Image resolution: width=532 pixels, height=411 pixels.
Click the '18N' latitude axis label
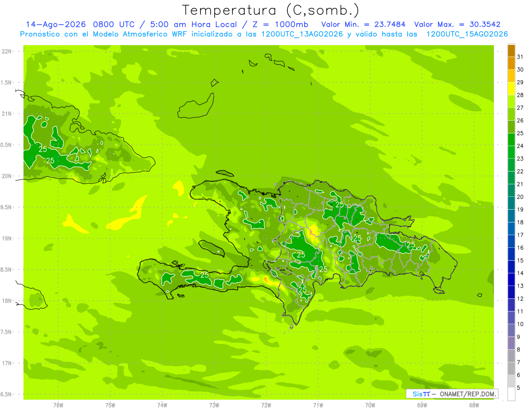(7, 301)
